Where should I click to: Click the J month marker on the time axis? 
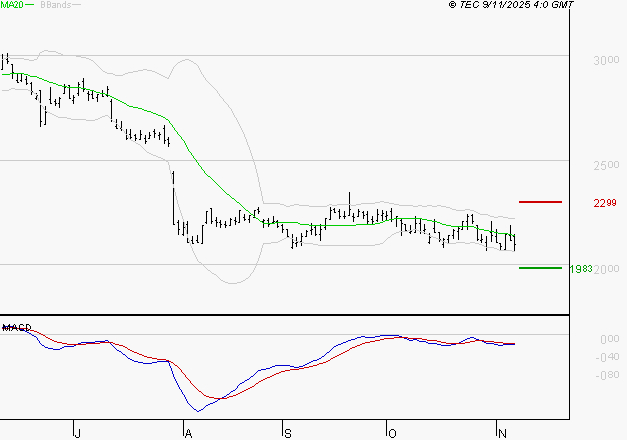[78, 433]
